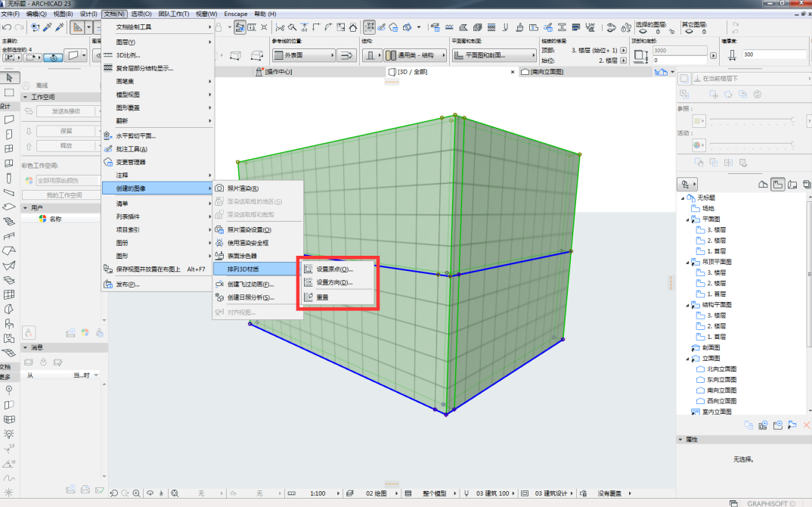
Task: Select the Arrow tool in the toolbox
Action: click(9, 78)
